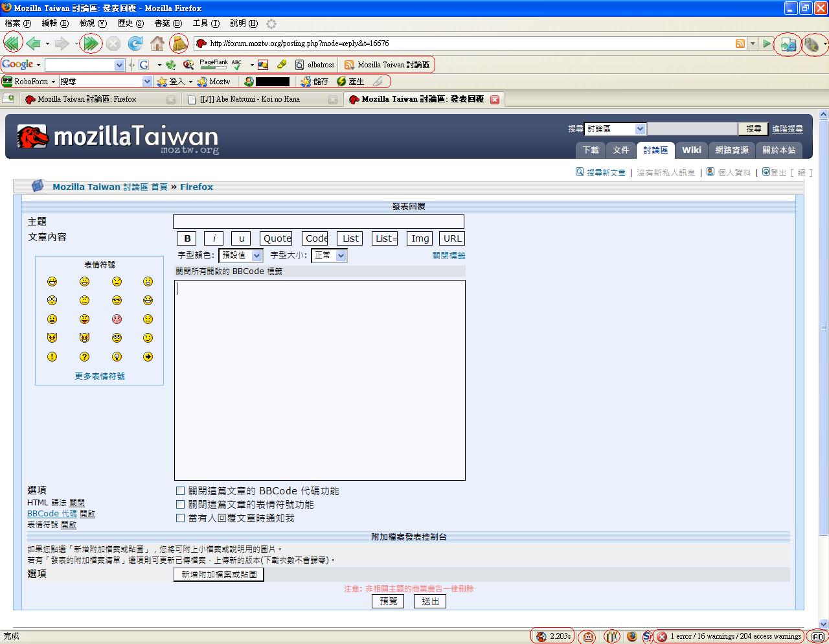The width and height of the screenshot is (829, 644).
Task: Click the rewind double green arrow icon
Action: (x=12, y=43)
